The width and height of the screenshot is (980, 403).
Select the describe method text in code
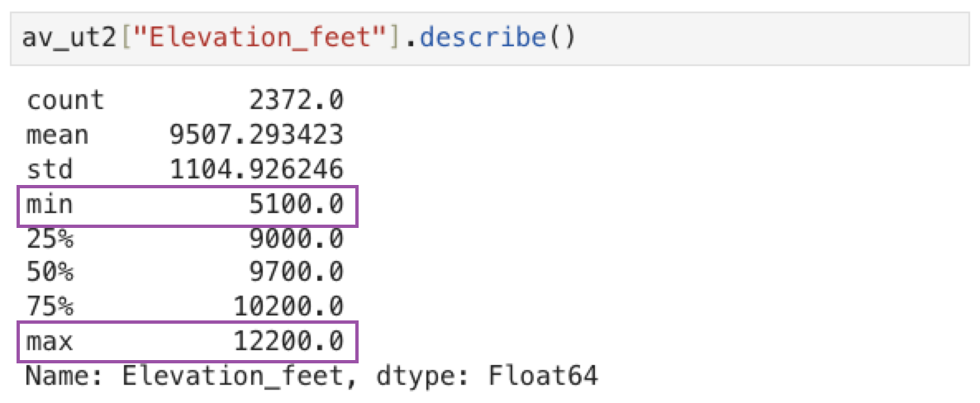pyautogui.click(x=482, y=37)
